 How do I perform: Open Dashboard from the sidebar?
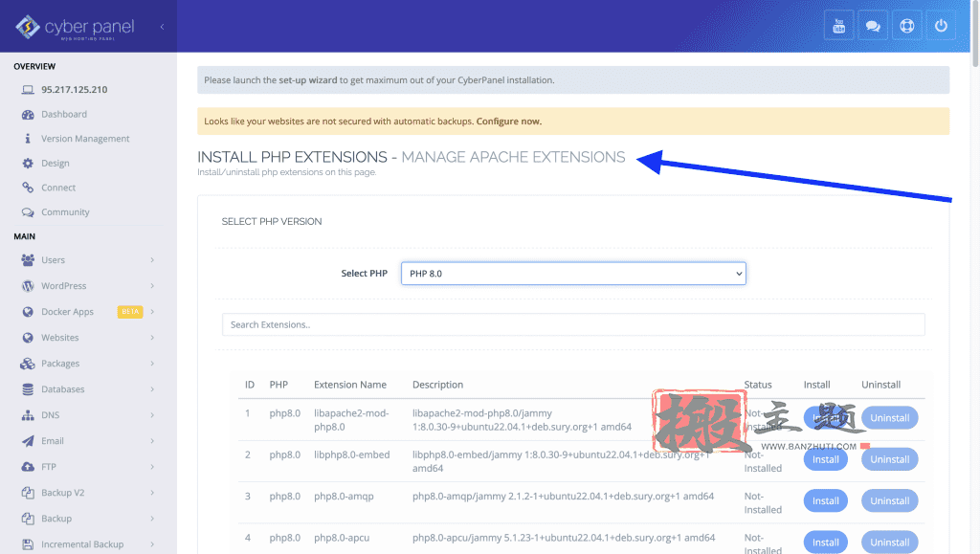(x=64, y=114)
